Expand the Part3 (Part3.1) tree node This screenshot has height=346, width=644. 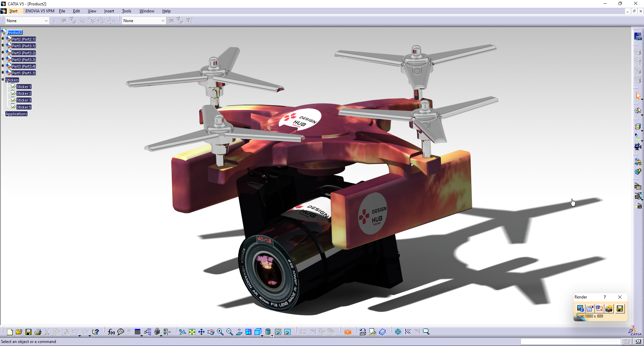click(x=3, y=46)
